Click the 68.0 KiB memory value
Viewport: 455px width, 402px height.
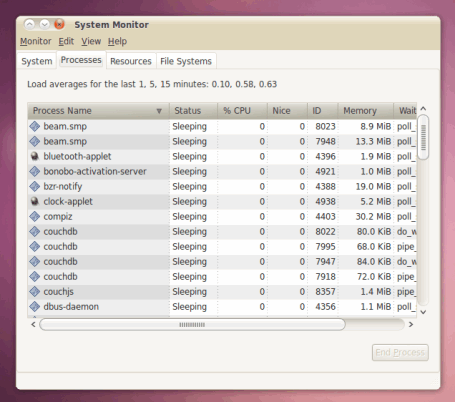(374, 246)
